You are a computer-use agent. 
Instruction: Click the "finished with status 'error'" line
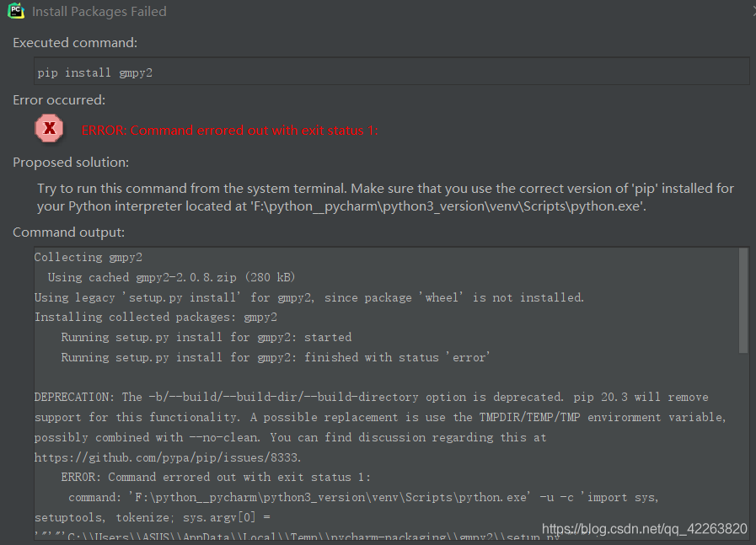pyautogui.click(x=275, y=357)
